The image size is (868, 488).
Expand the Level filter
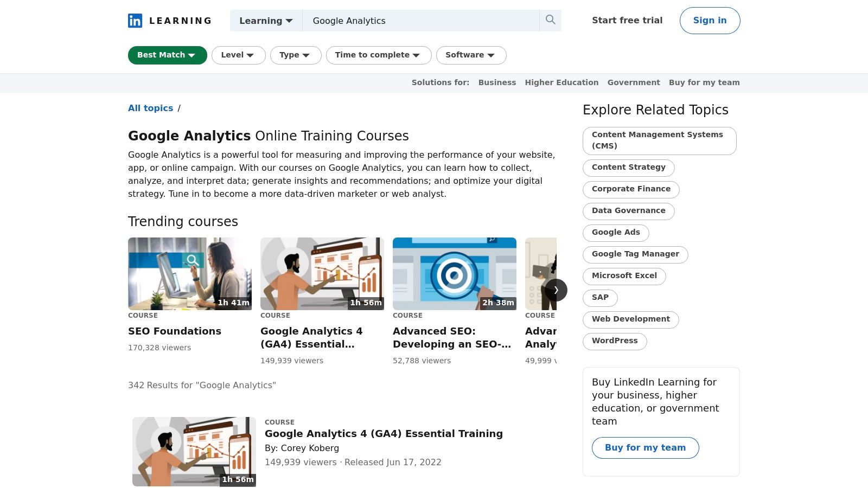coord(238,55)
